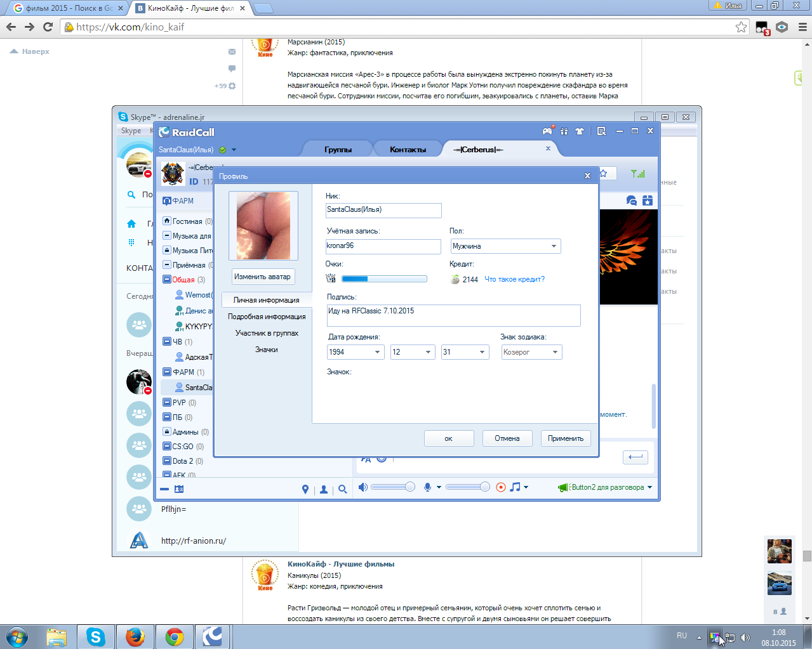Open the status arrow beside SantaClaus(Илья)

pyautogui.click(x=234, y=150)
